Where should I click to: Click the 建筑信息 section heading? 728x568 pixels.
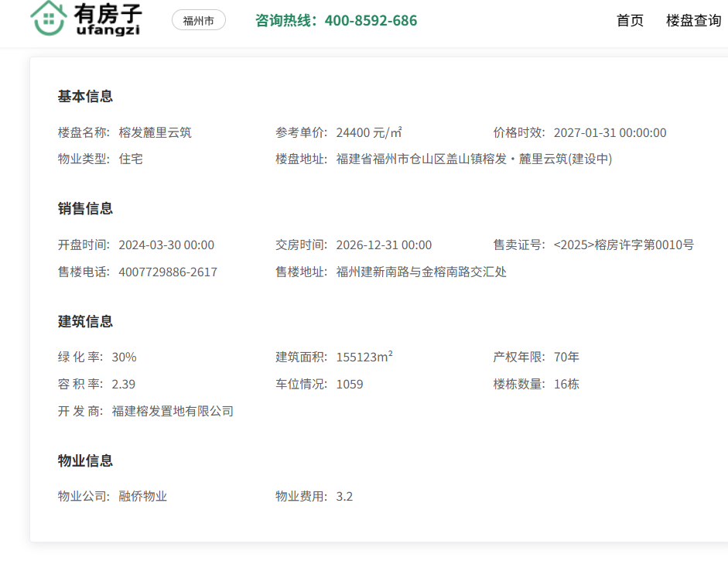click(85, 321)
